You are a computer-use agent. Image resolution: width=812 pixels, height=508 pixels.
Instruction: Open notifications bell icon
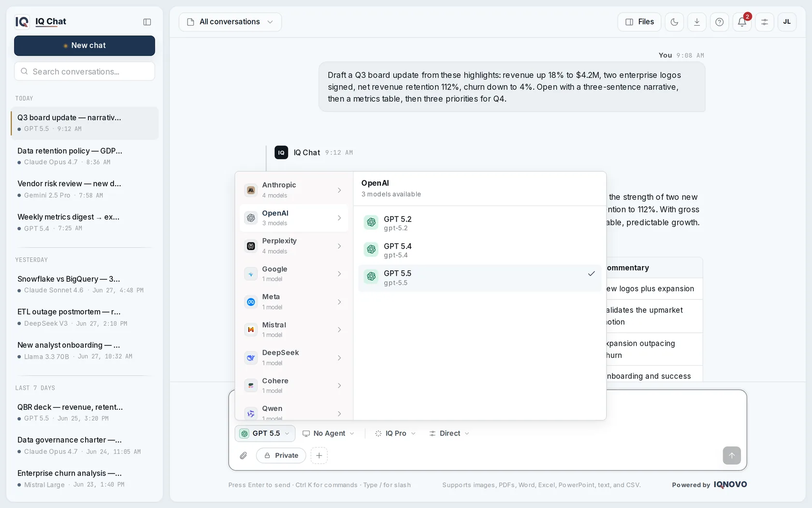click(742, 22)
